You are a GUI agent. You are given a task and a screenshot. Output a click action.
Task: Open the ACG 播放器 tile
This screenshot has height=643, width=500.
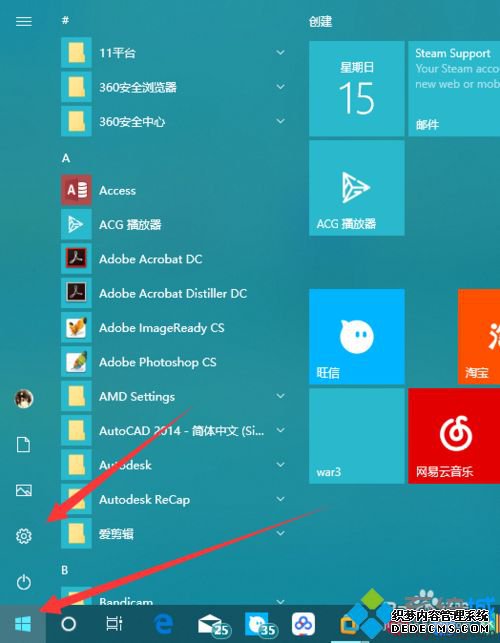(x=356, y=188)
